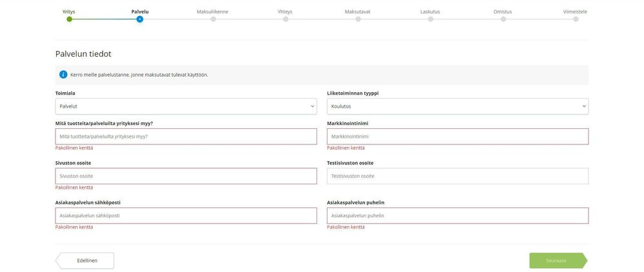
Task: Open the Toimiala dropdown
Action: pyautogui.click(x=186, y=106)
